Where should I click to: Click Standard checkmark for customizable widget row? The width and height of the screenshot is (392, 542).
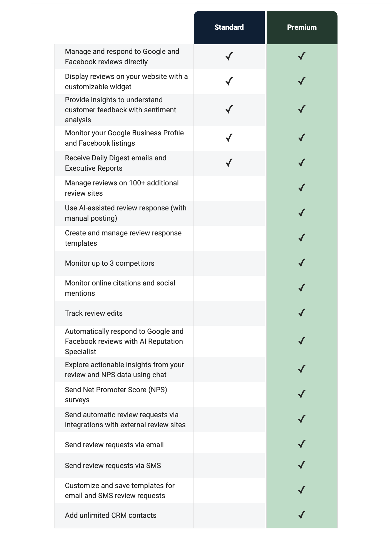coord(229,81)
